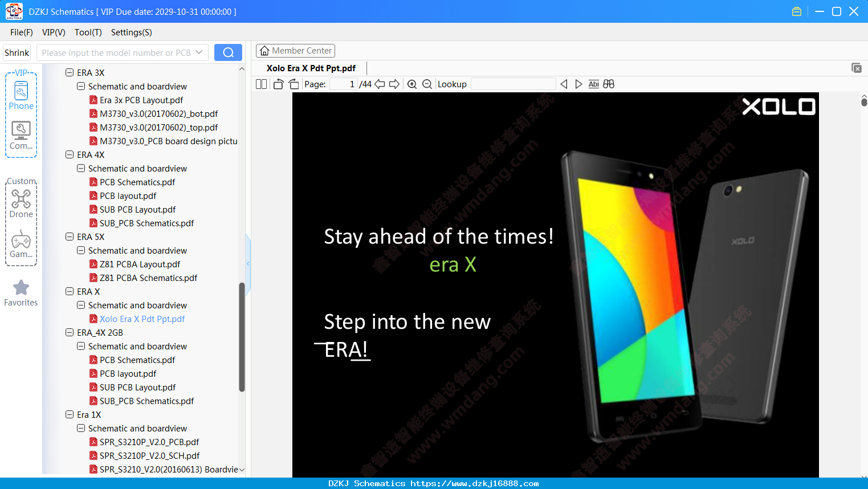Open the Tool(T) menu
Screen dimensions: 868x489
[88, 32]
